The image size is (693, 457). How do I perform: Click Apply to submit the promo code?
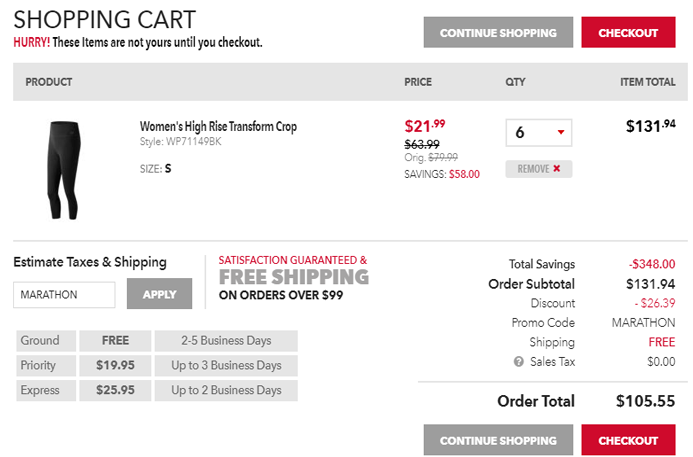pos(159,295)
